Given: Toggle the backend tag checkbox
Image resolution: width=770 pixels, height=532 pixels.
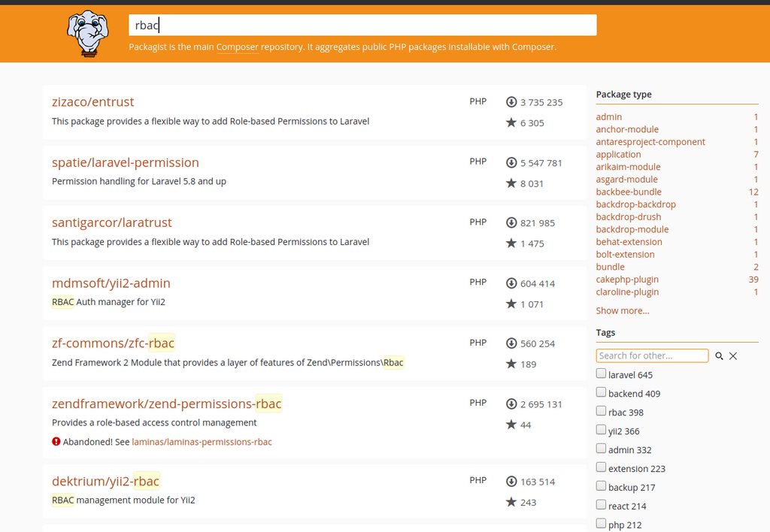Looking at the screenshot, I should coord(601,392).
